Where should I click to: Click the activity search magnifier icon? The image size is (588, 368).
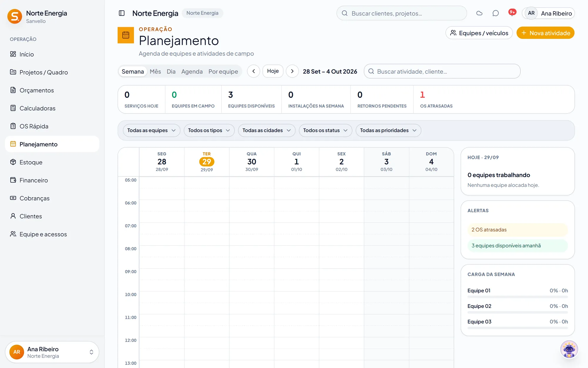point(371,71)
